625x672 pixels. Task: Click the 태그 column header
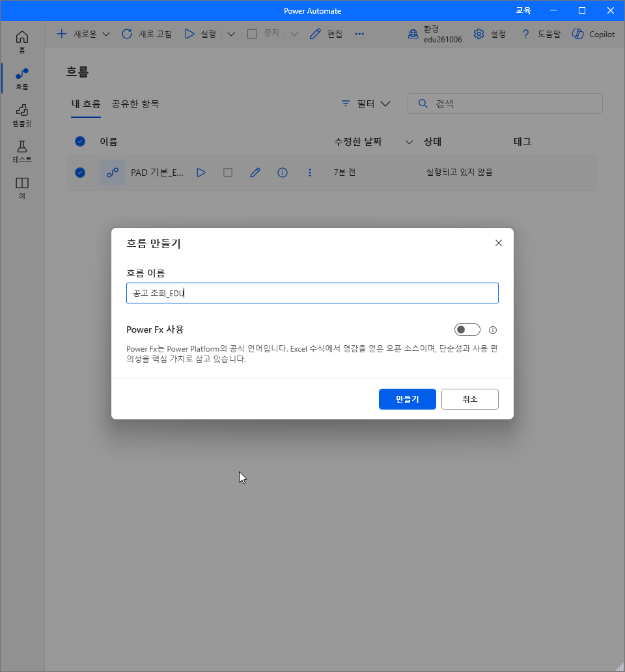coord(522,141)
